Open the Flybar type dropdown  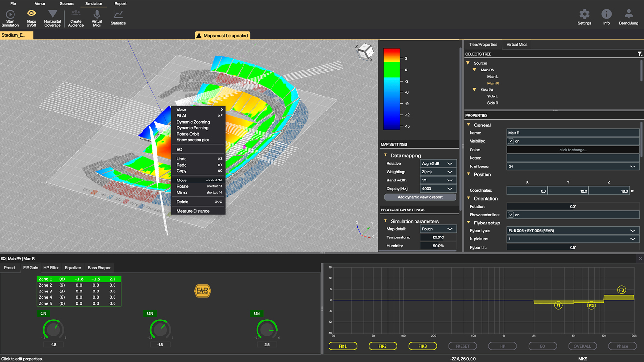point(572,231)
